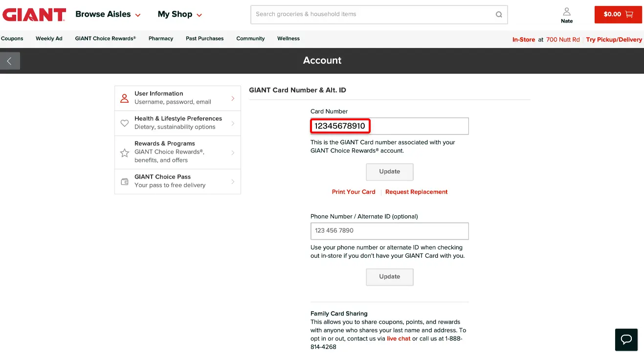Select Health & Lifestyle Preferences text
Viewport: 644px width, 362px height.
[178, 118]
